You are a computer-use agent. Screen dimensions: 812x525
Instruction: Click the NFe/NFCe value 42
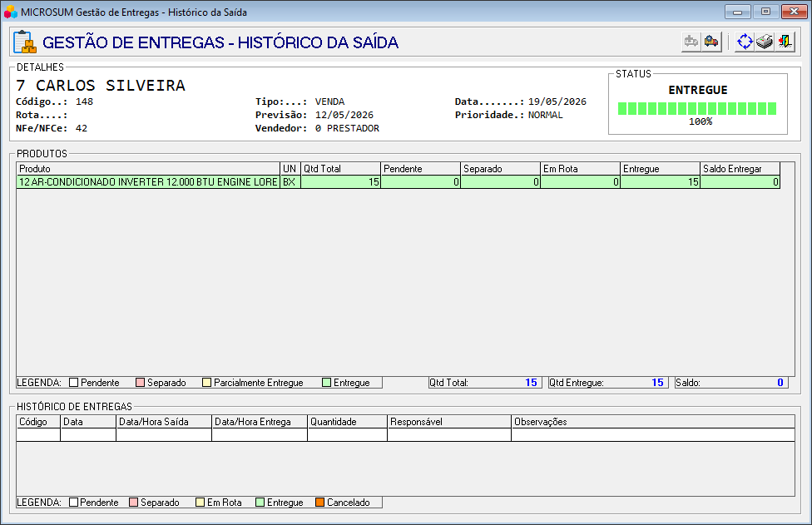click(x=82, y=128)
